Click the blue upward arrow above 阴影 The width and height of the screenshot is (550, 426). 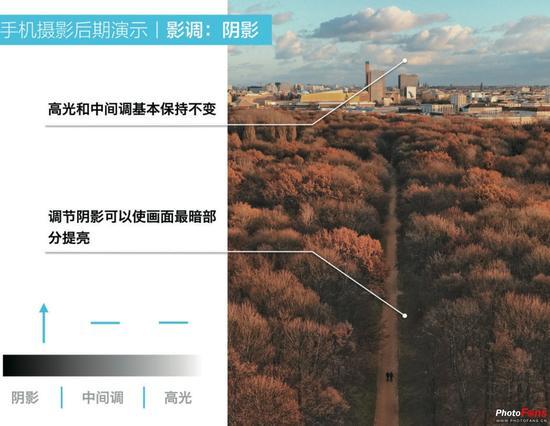44,323
